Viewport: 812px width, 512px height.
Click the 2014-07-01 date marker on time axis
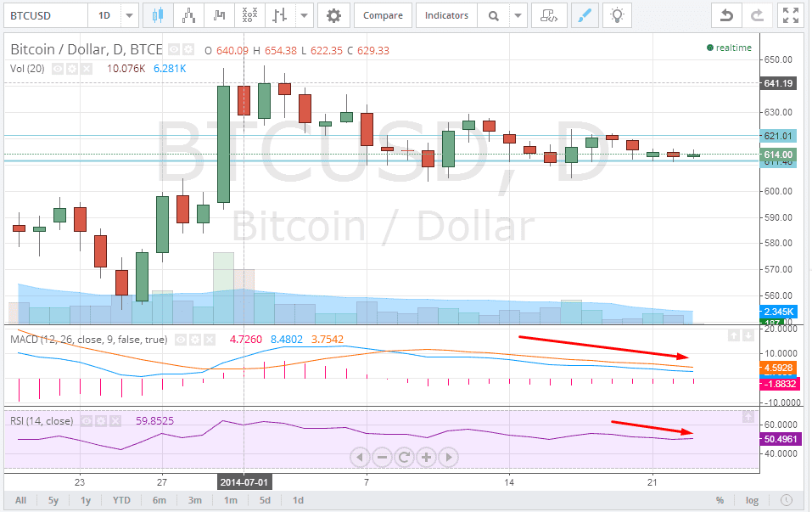click(x=244, y=482)
